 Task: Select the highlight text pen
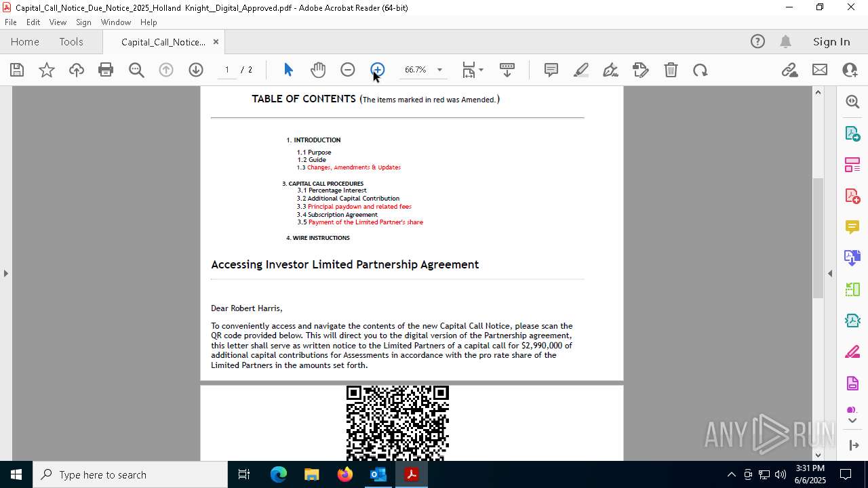581,70
